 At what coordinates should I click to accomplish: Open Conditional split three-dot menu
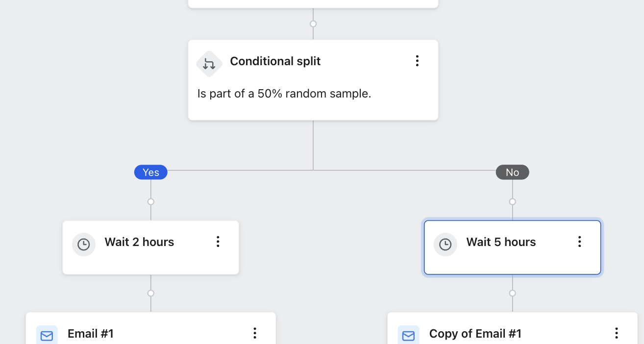point(417,61)
